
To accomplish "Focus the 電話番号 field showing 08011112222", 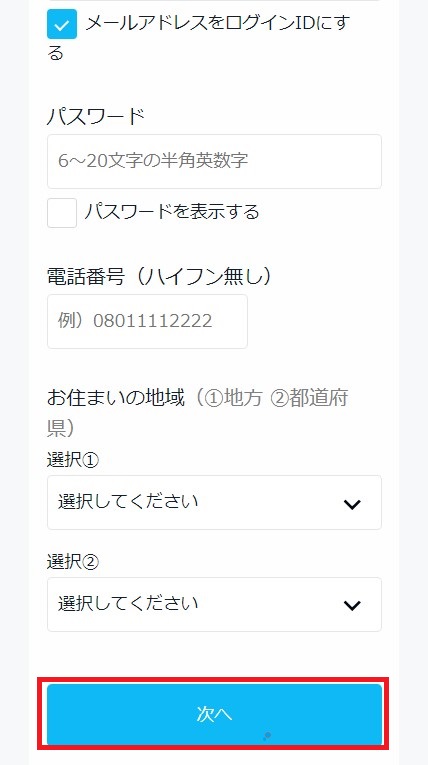I will click(147, 322).
